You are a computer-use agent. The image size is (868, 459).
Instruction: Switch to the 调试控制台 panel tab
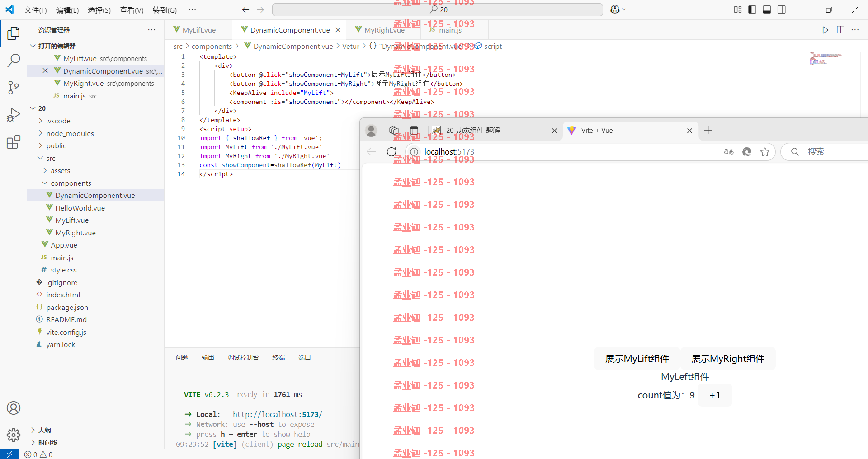coord(243,357)
